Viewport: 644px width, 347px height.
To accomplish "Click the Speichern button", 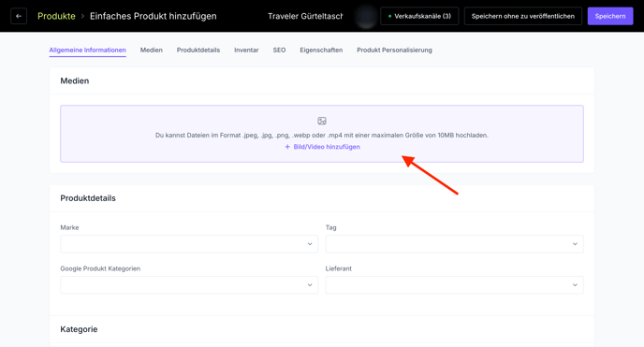I will pyautogui.click(x=610, y=17).
